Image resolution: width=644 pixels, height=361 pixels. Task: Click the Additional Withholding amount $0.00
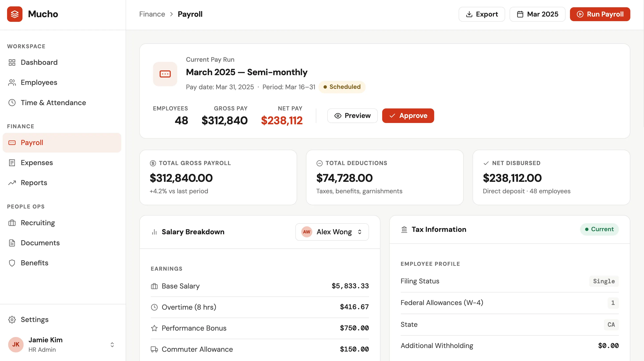click(608, 346)
